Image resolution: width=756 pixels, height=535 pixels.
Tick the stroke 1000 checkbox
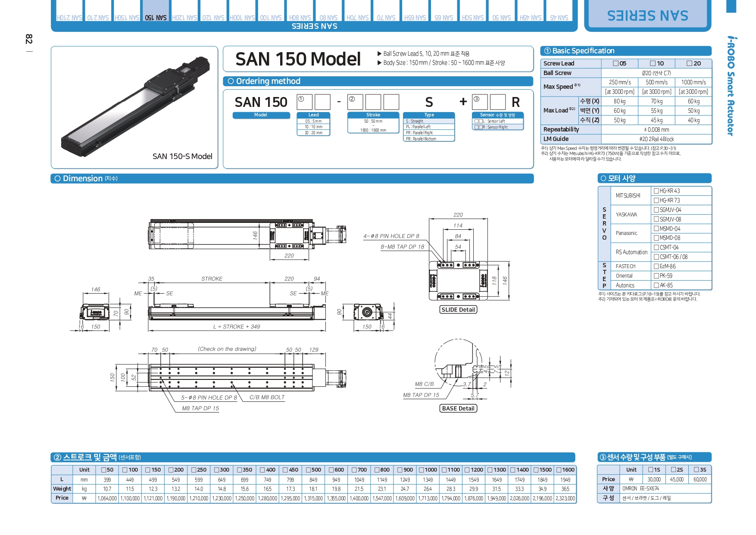(x=422, y=470)
